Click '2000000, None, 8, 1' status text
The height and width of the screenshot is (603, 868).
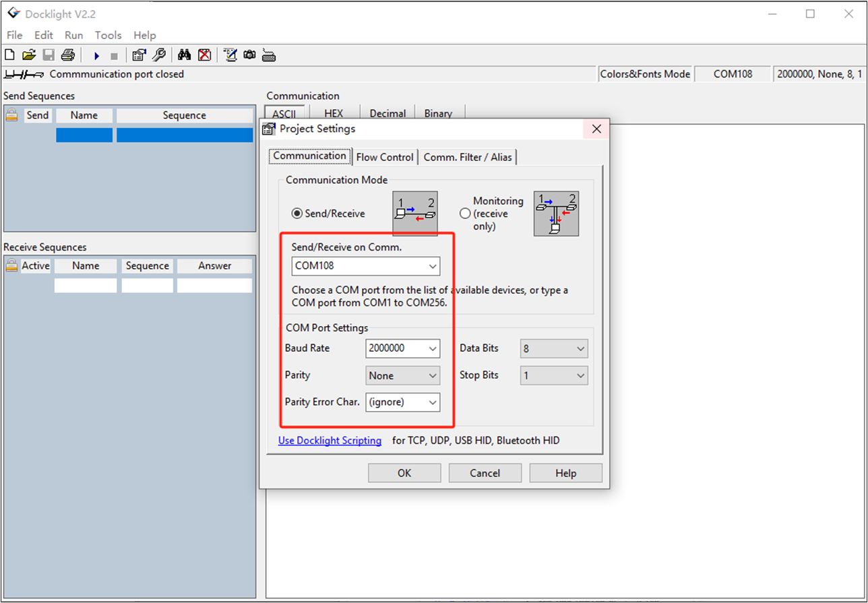819,74
